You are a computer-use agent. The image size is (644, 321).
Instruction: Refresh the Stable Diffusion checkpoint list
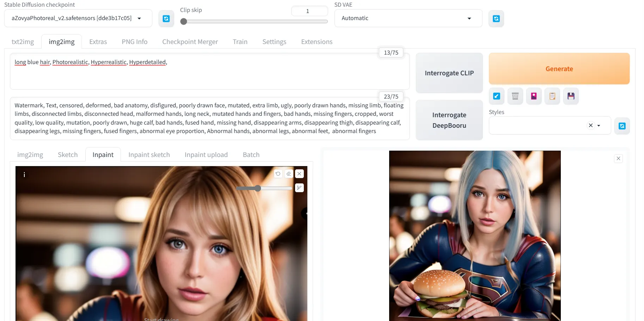tap(166, 19)
